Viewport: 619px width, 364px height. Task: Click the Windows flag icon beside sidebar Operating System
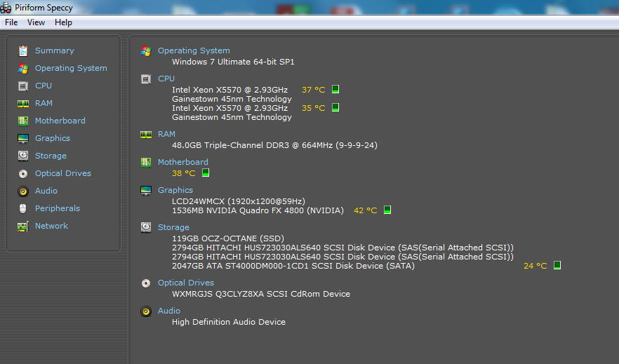23,68
